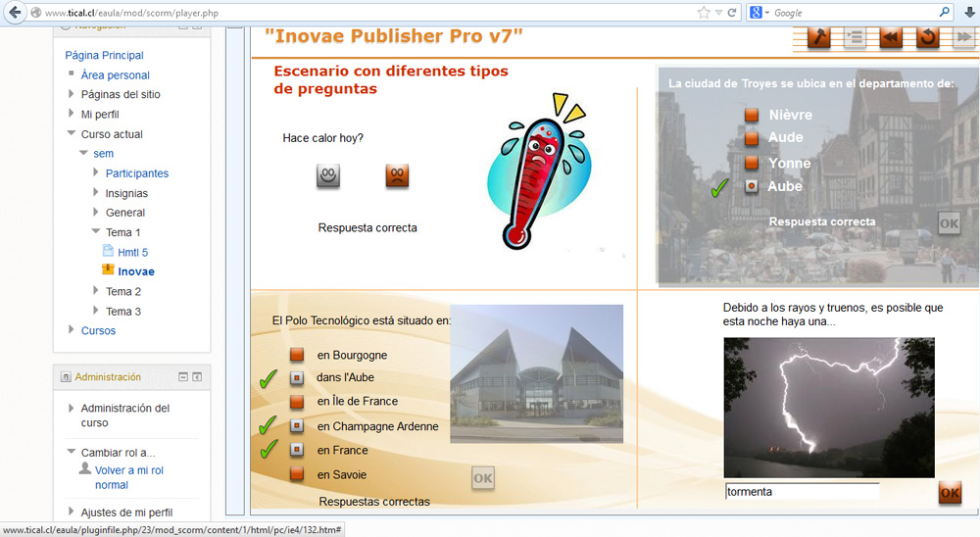Expand Ajustes de mi perfil
The width and height of the screenshot is (980, 537).
(71, 512)
